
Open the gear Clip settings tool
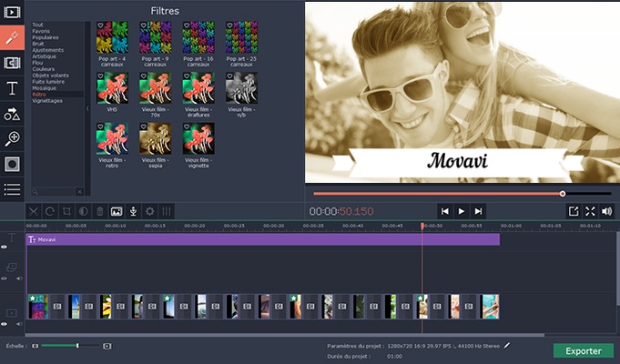[x=150, y=211]
